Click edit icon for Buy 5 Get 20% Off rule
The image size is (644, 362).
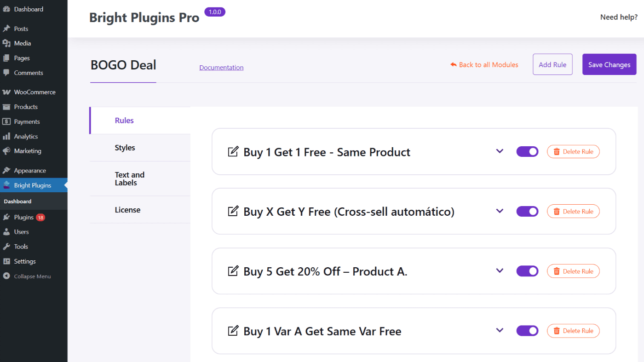click(x=233, y=271)
